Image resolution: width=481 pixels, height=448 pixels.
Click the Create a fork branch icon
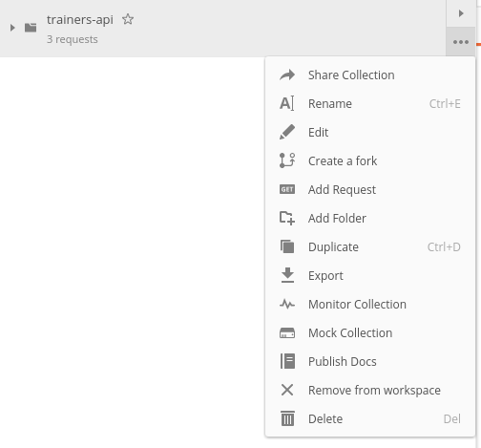coord(287,160)
